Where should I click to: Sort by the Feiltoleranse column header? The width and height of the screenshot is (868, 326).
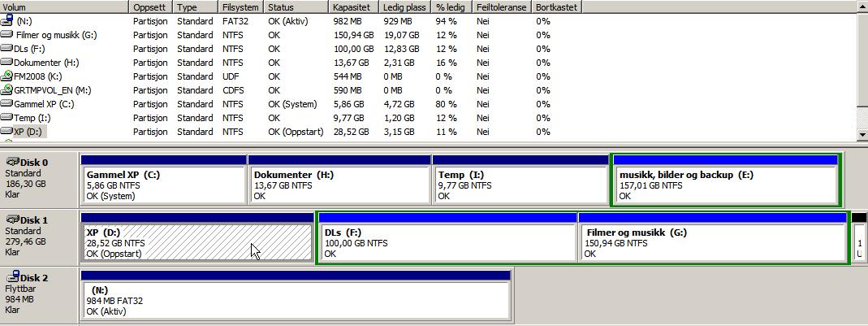coord(503,7)
